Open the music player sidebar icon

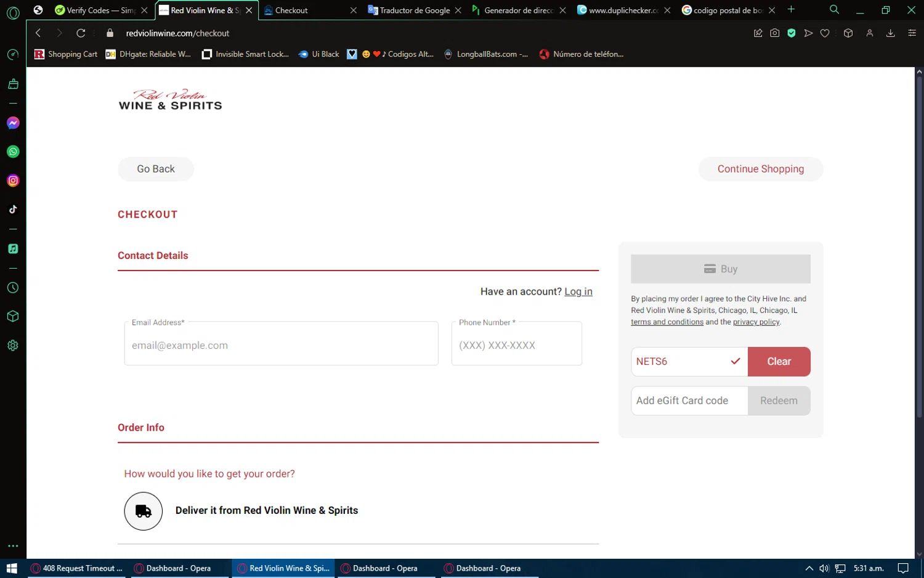pos(13,249)
